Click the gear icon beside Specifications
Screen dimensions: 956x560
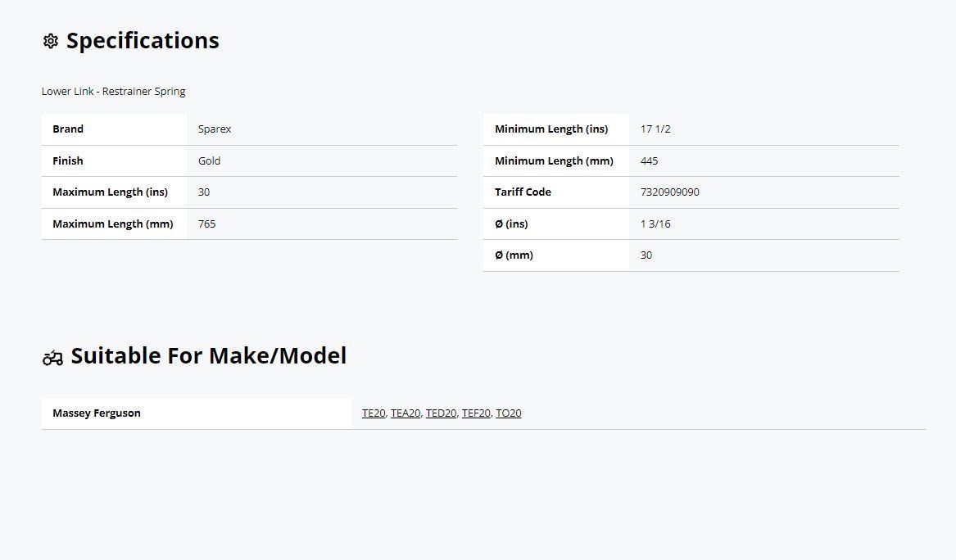pos(51,41)
